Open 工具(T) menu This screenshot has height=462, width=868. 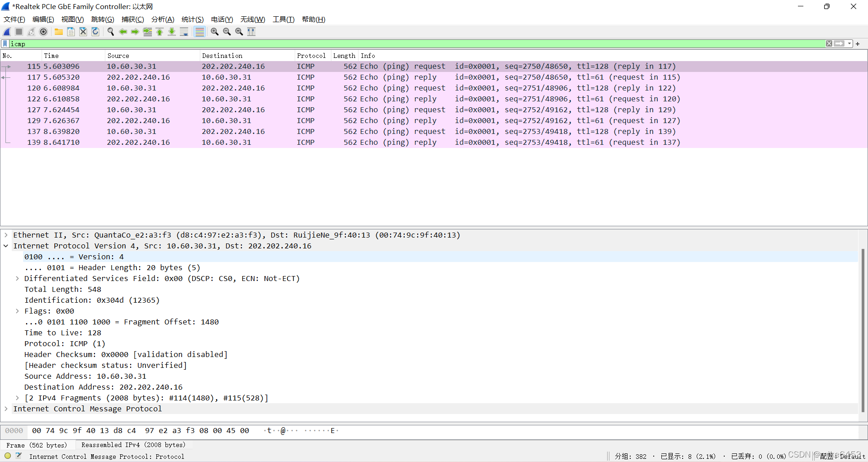[x=283, y=19]
